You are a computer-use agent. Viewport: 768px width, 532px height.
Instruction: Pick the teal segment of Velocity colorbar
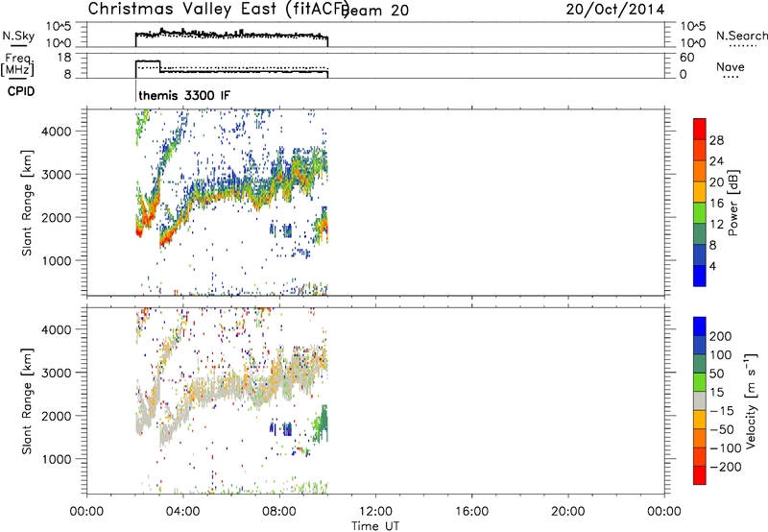700,364
